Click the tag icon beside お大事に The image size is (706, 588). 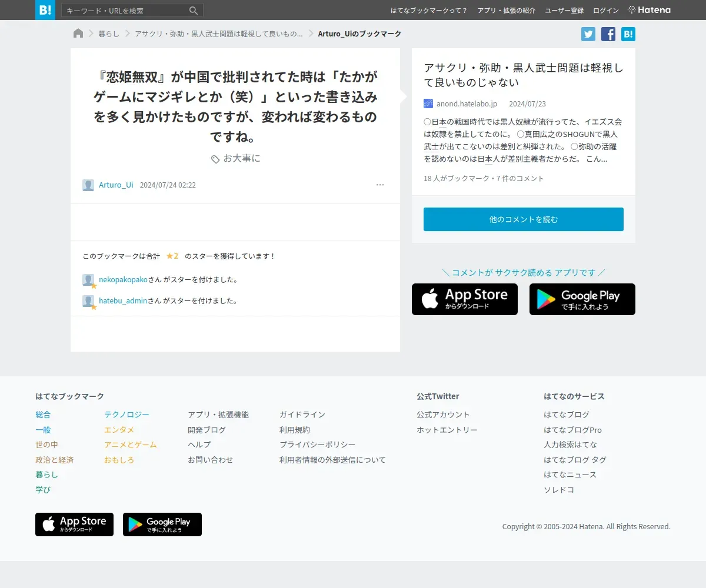tap(215, 159)
